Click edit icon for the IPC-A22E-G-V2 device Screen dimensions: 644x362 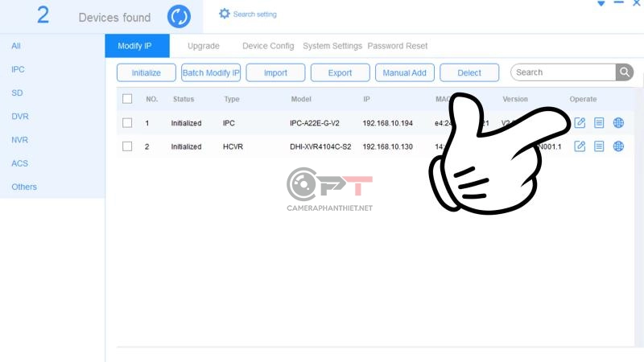pos(580,123)
